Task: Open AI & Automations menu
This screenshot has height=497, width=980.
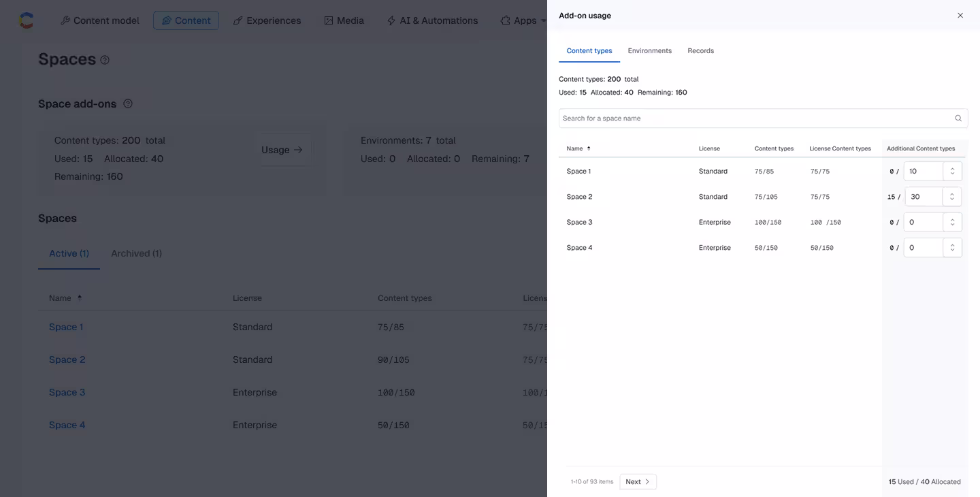Action: tap(432, 20)
